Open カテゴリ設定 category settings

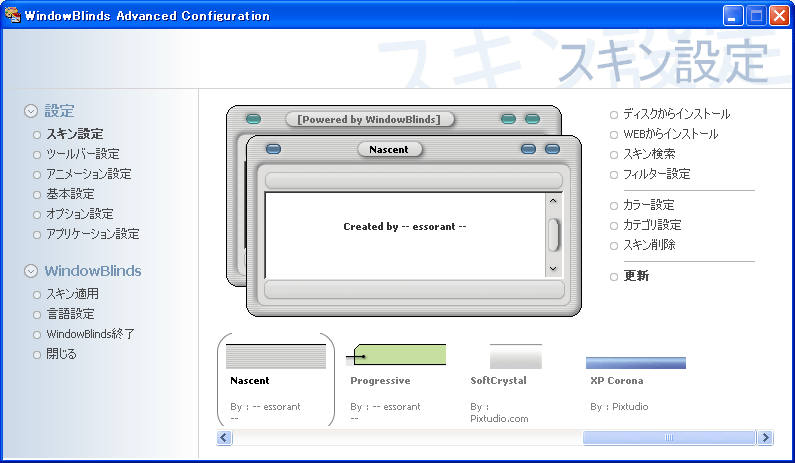click(652, 225)
